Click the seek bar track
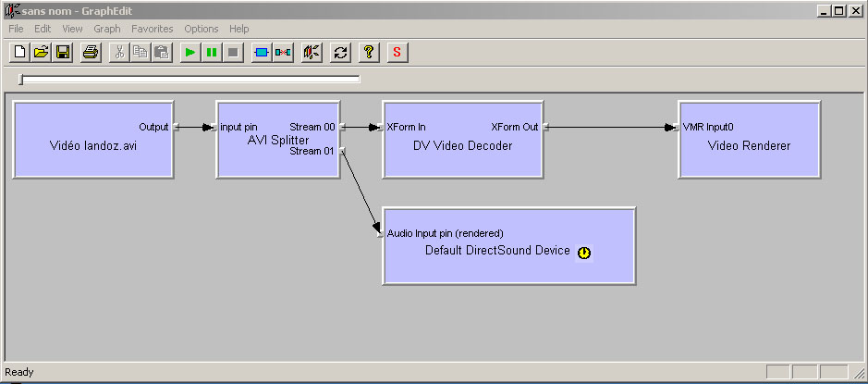Screen dimensions: 868x384 (189, 80)
